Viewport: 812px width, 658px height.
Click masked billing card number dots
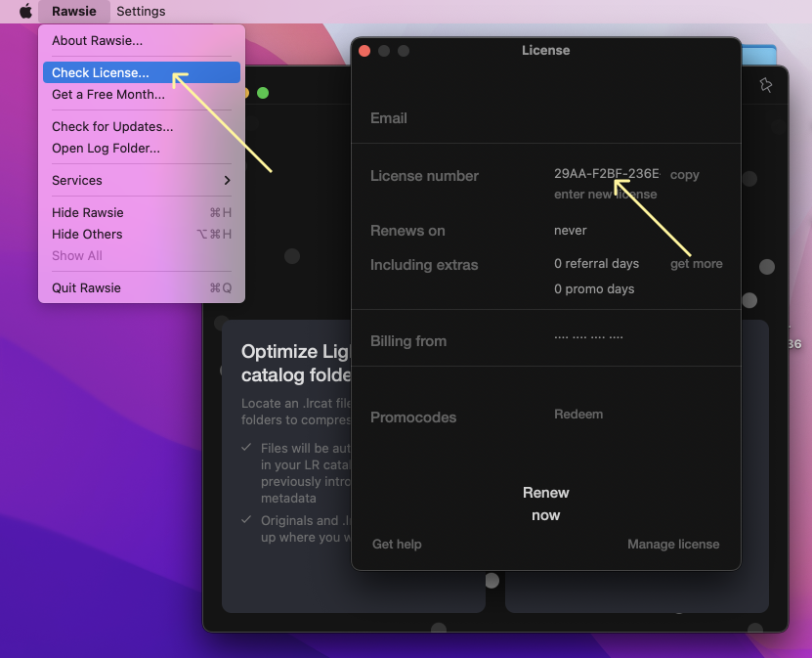[588, 337]
